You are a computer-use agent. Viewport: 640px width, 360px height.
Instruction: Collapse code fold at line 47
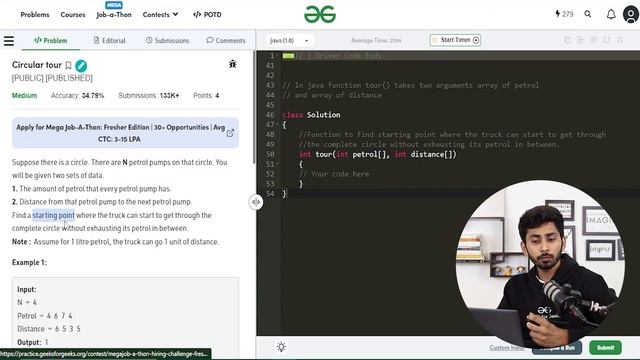point(278,125)
